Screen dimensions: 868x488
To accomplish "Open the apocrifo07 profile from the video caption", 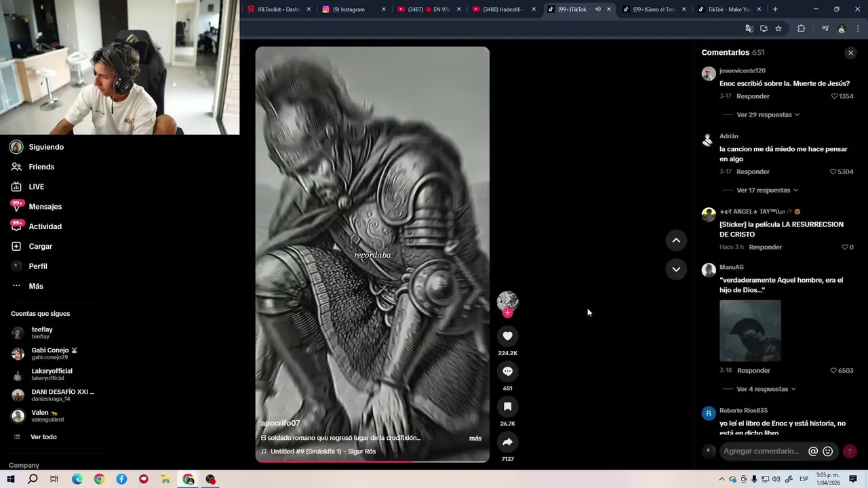I will (280, 424).
